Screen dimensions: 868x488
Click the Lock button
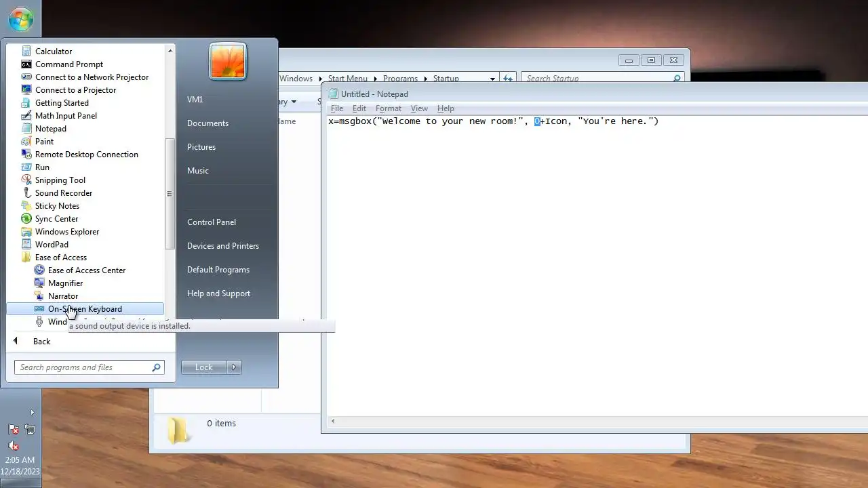[204, 367]
